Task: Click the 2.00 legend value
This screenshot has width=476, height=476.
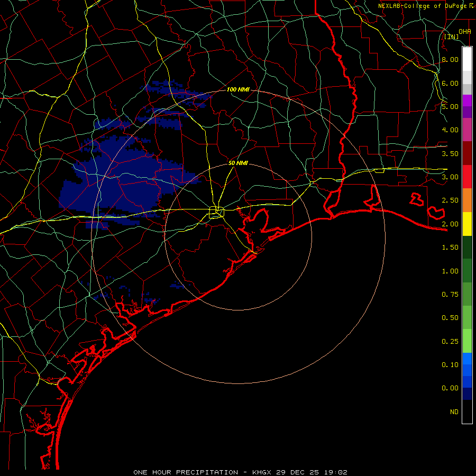Action: click(450, 224)
